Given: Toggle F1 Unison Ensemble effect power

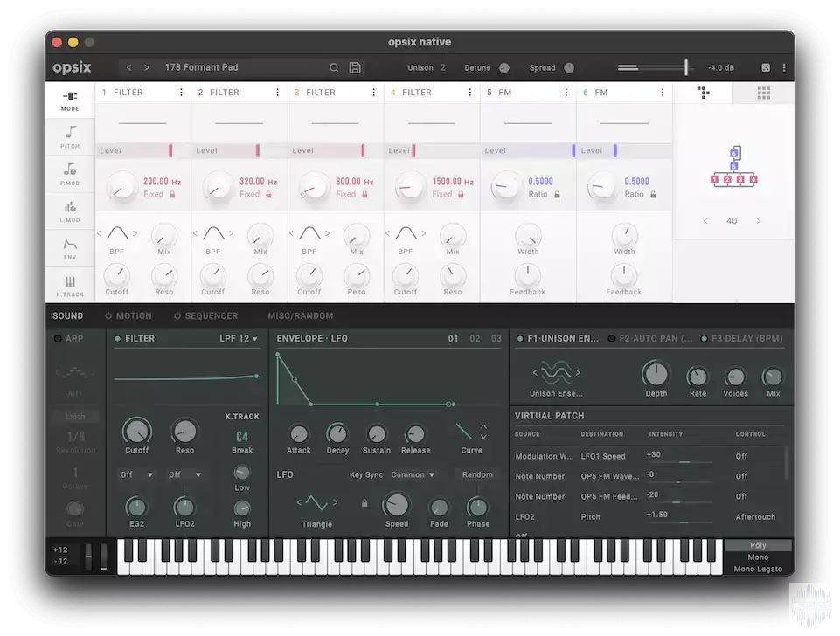Looking at the screenshot, I should pyautogui.click(x=519, y=338).
